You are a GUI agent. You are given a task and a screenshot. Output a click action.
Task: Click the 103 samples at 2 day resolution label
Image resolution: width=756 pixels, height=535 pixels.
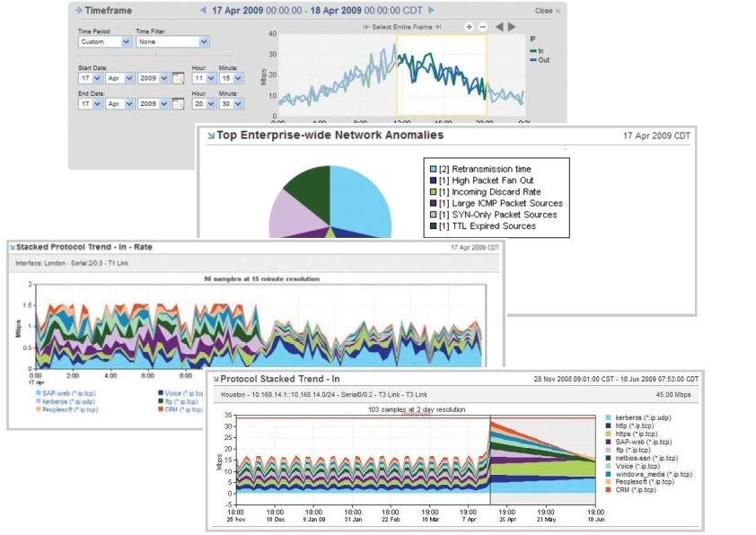click(x=417, y=409)
